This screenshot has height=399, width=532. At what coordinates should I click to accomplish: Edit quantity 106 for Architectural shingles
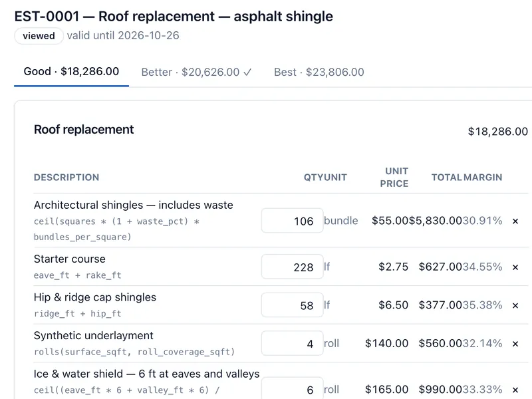click(x=292, y=221)
